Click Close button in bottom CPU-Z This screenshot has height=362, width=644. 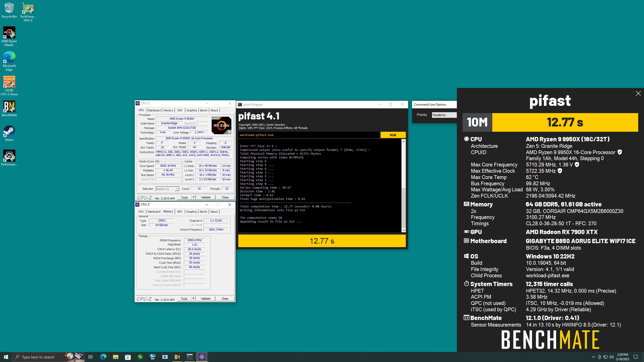pos(225,299)
